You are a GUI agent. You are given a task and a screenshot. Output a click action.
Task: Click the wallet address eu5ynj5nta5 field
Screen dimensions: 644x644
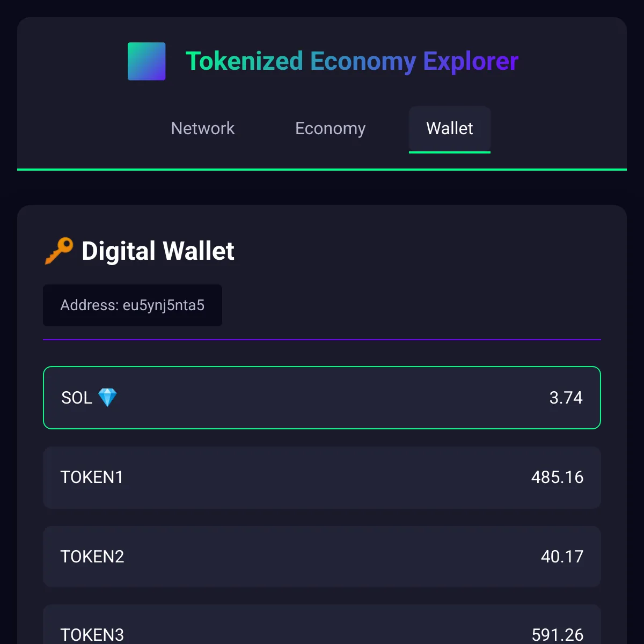point(132,305)
